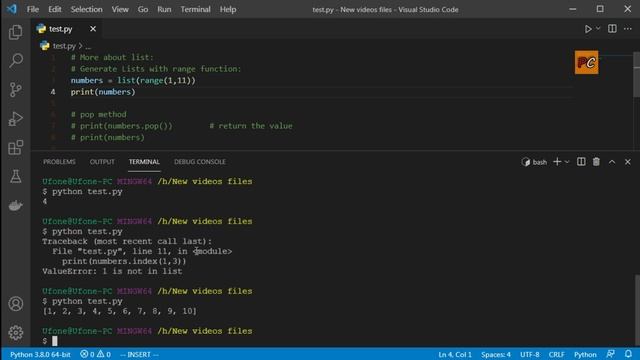Viewport: 640px width, 360px height.
Task: Place cursor on print(numbers) line 4
Action: [x=103, y=92]
